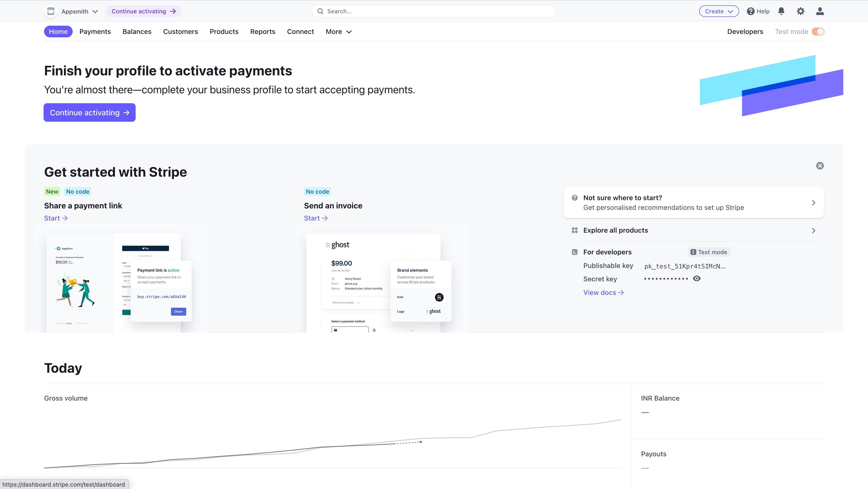
Task: Open the profile account menu
Action: (820, 11)
